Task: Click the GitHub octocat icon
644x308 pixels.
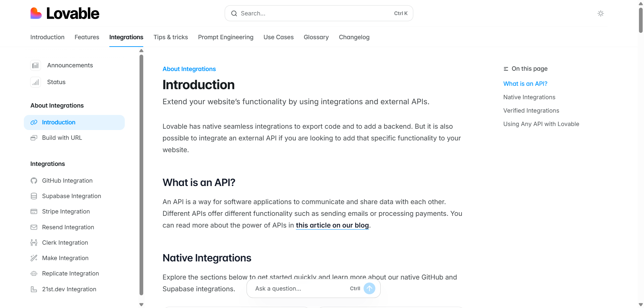Action: [x=34, y=181]
